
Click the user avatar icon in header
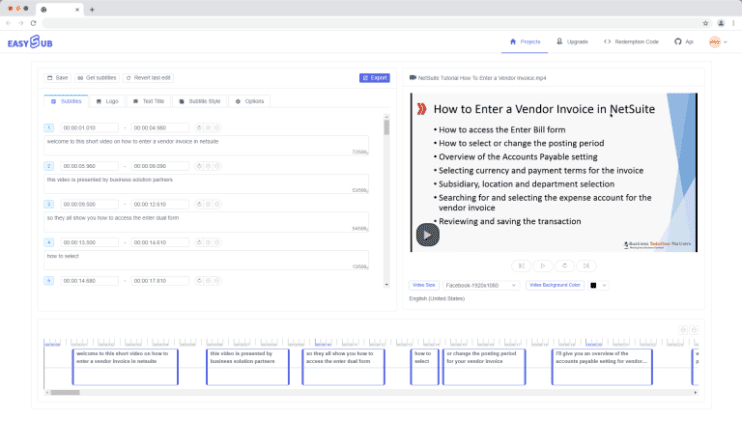(x=713, y=42)
